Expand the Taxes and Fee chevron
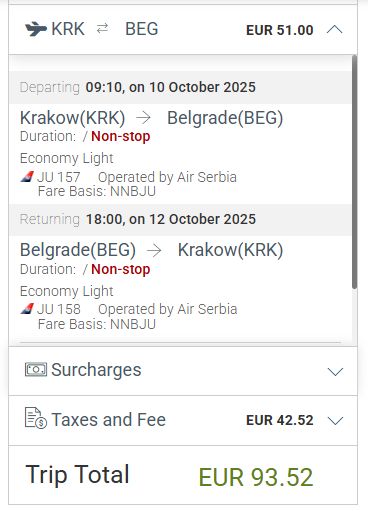 click(x=335, y=420)
